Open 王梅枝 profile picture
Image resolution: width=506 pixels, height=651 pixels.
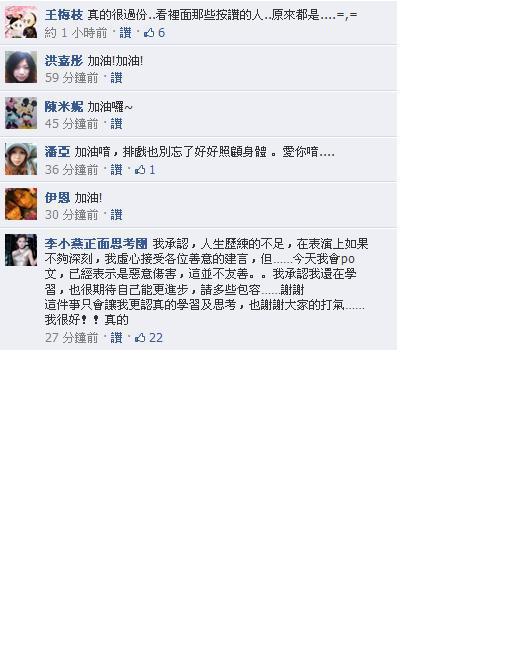click(21, 22)
